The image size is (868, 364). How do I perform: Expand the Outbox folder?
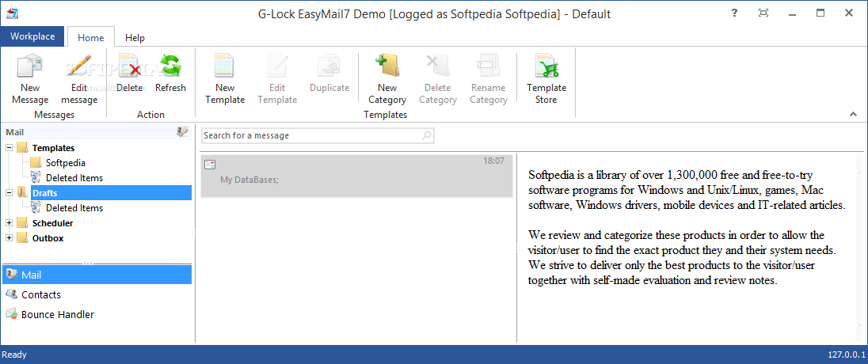click(x=10, y=238)
